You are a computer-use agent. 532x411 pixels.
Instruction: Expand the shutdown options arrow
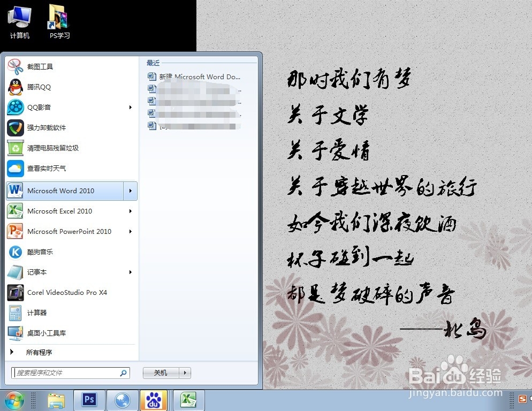(185, 372)
